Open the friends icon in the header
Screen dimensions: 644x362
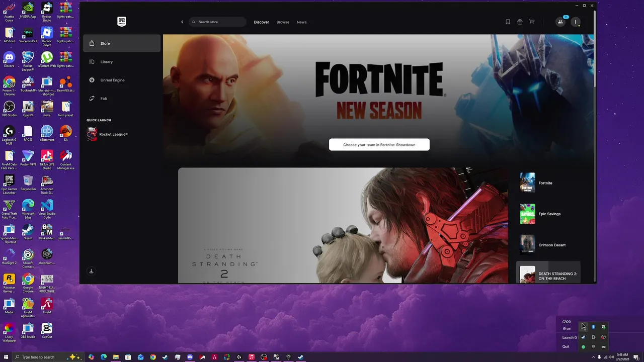pos(560,22)
